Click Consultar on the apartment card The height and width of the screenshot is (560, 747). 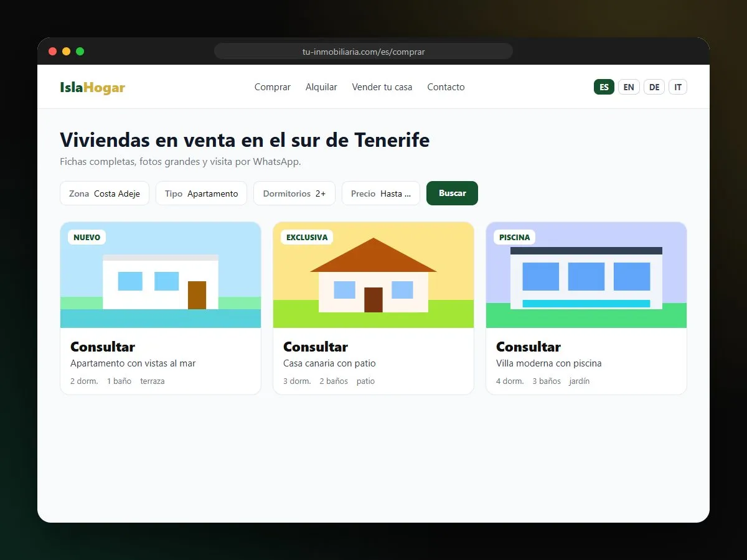(103, 347)
